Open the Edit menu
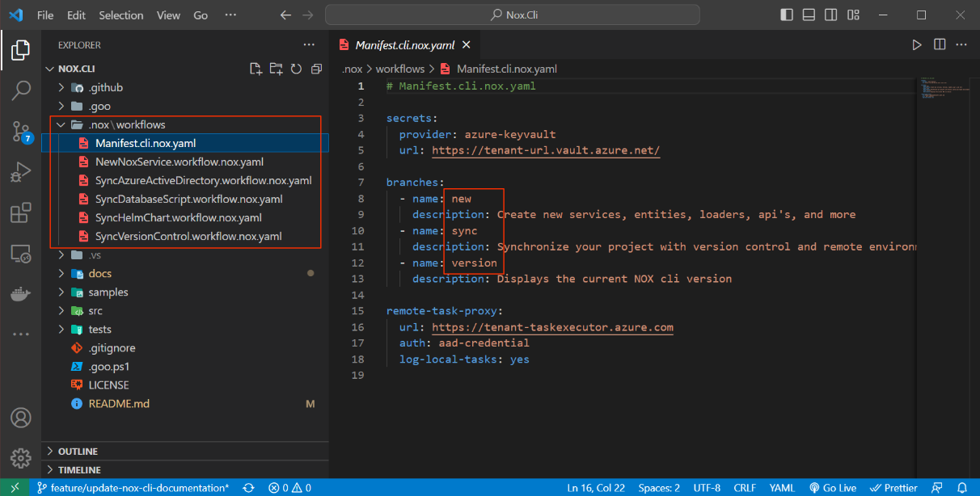The width and height of the screenshot is (980, 496). pyautogui.click(x=76, y=15)
